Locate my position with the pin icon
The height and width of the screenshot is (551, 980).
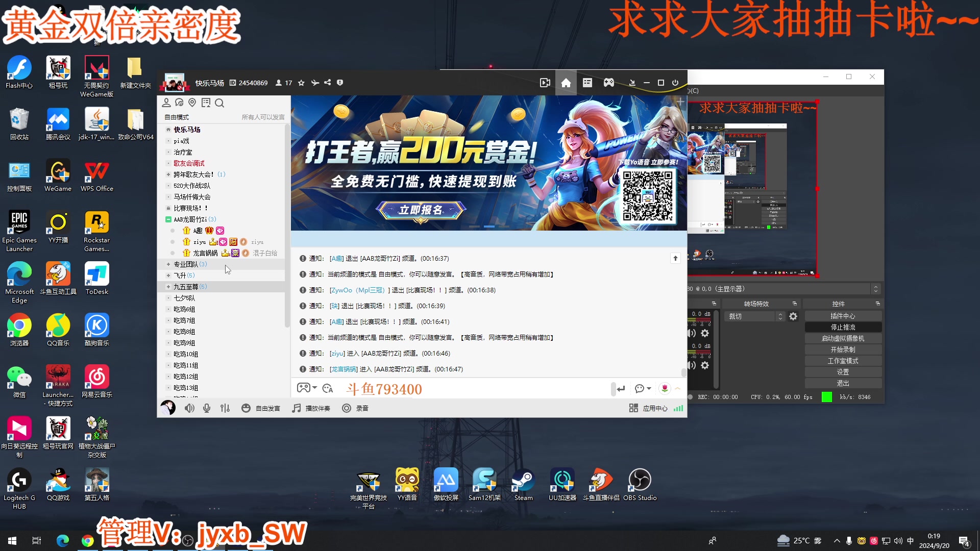click(x=192, y=103)
